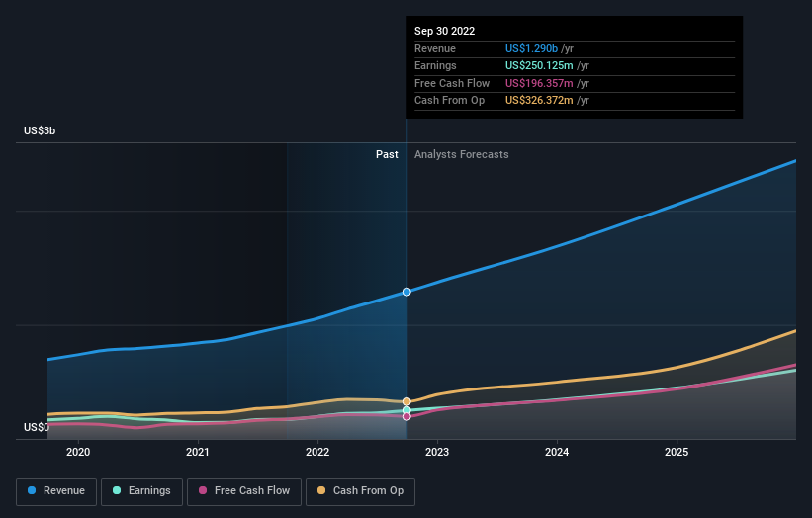Click the blue Revenue legend dot
The width and height of the screenshot is (812, 518).
pyautogui.click(x=32, y=490)
